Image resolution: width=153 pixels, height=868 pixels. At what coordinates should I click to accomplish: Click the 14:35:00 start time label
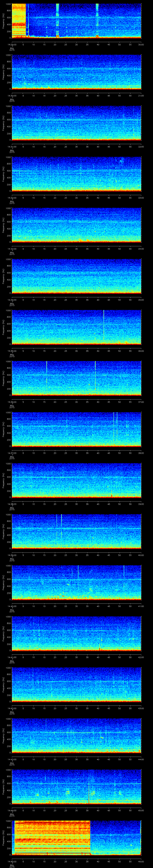point(12,351)
